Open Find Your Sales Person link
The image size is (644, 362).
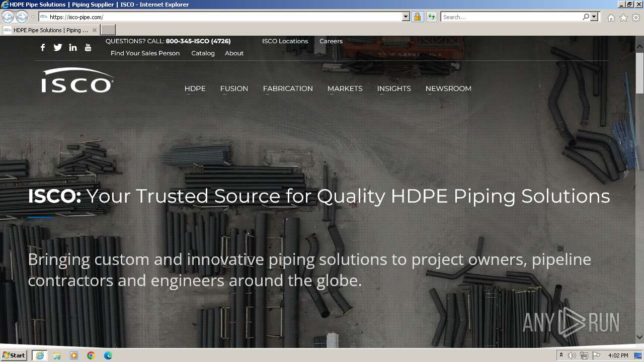tap(145, 53)
